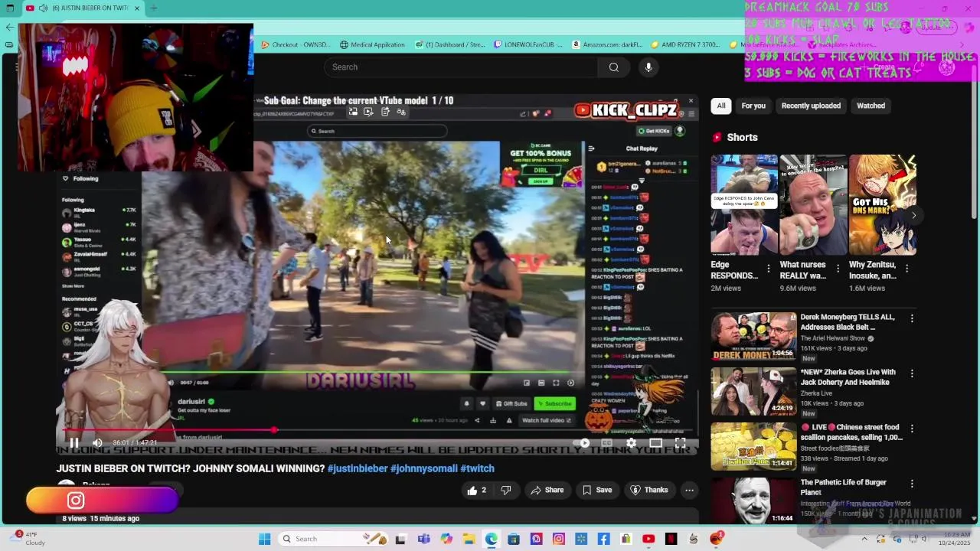Open Facebook from taskbar
This screenshot has height=551, width=980.
tap(603, 539)
